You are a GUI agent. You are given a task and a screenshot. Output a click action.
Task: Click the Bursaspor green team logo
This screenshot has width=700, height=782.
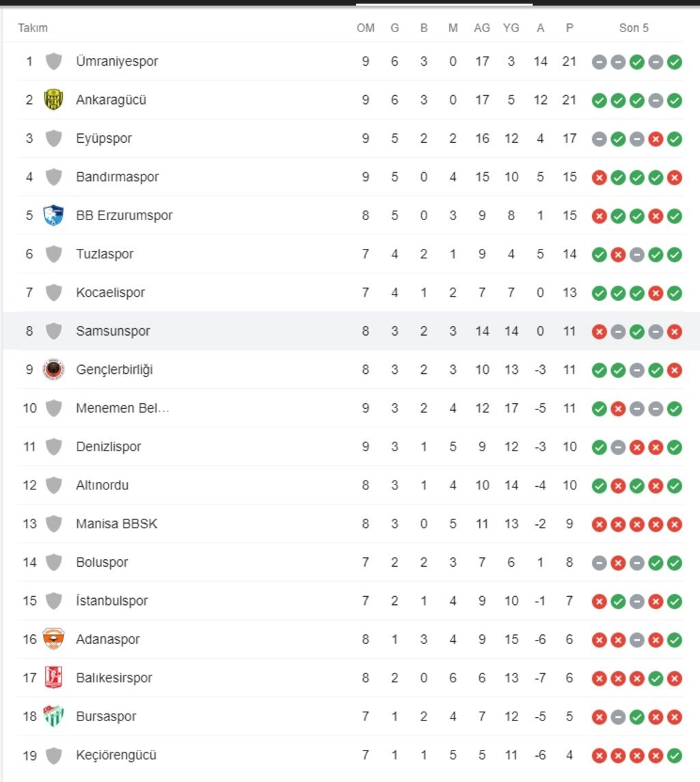[53, 716]
